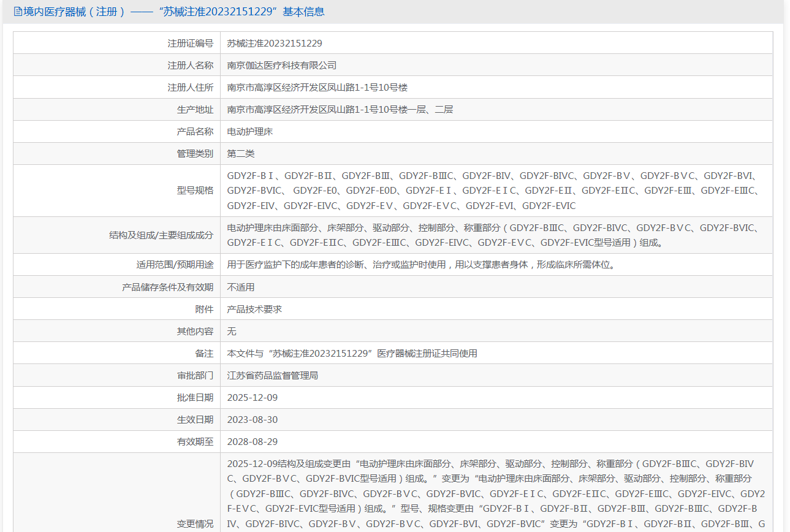Click the value 无 in 其他内容 row
790x532 pixels.
point(232,332)
